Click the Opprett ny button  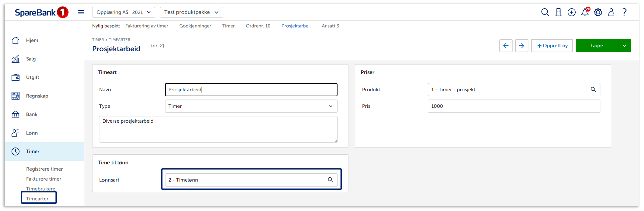click(x=552, y=46)
